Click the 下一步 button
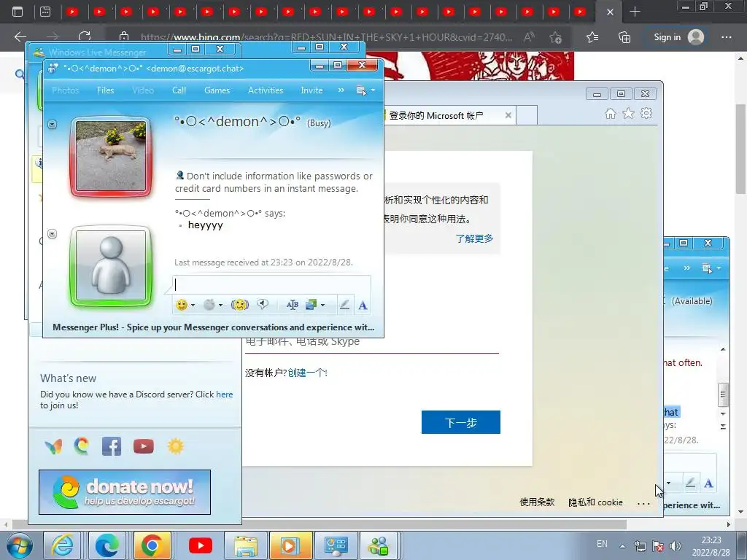This screenshot has height=560, width=747. (461, 422)
